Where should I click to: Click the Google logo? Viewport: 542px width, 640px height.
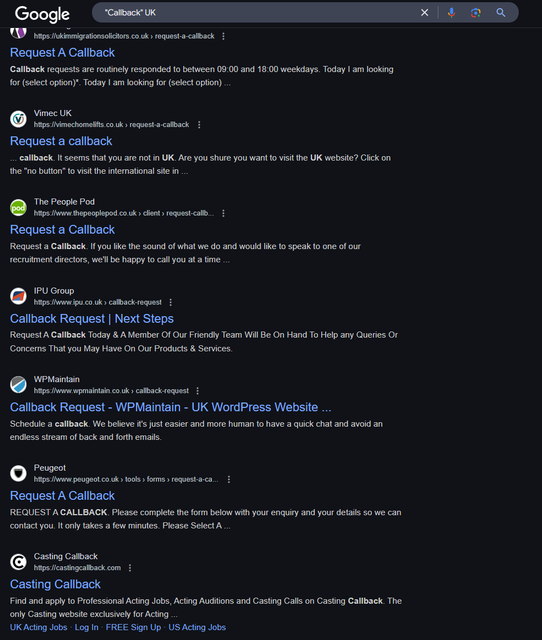[42, 14]
